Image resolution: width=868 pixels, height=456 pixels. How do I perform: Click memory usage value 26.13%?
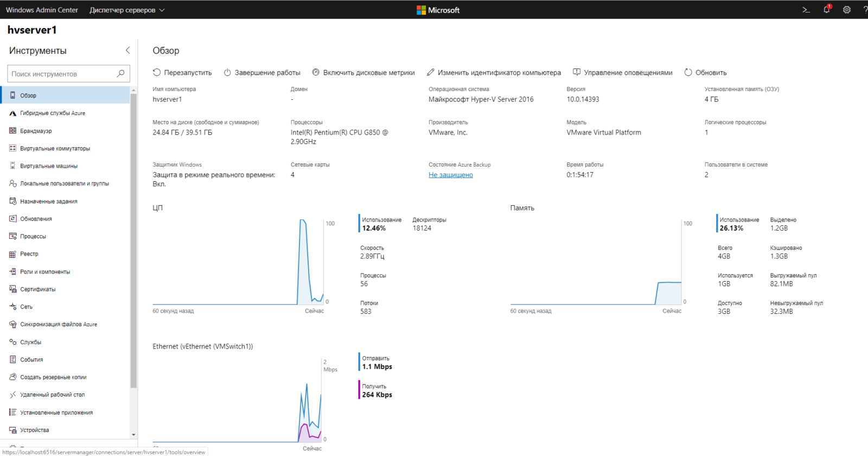(731, 229)
